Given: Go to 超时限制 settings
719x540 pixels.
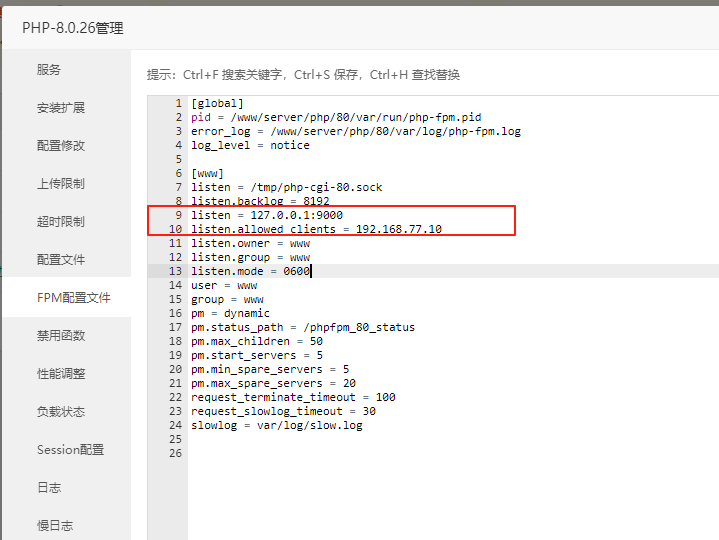Looking at the screenshot, I should click(61, 221).
